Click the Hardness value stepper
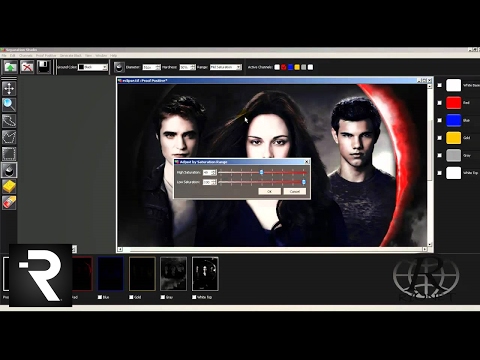Viewport: 480px width, 360px height. click(193, 67)
